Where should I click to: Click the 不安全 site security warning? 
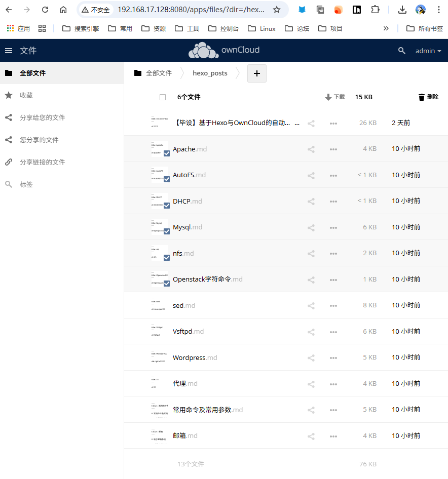coord(96,10)
